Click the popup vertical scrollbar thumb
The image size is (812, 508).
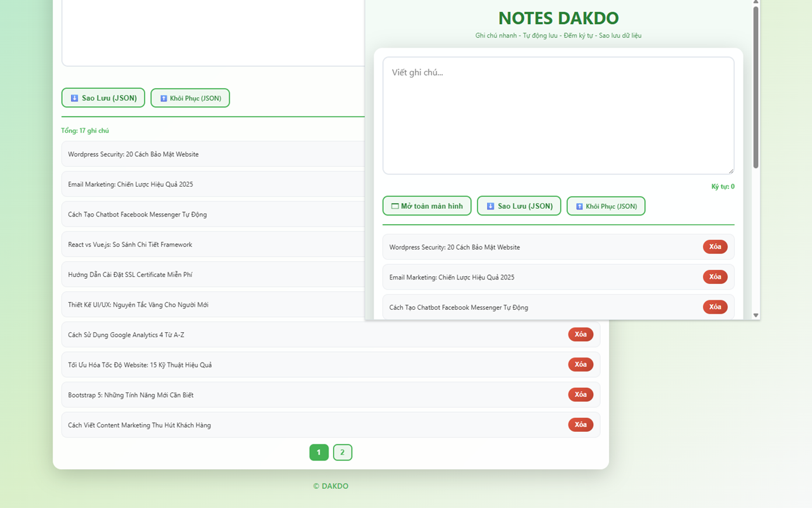[x=756, y=87]
